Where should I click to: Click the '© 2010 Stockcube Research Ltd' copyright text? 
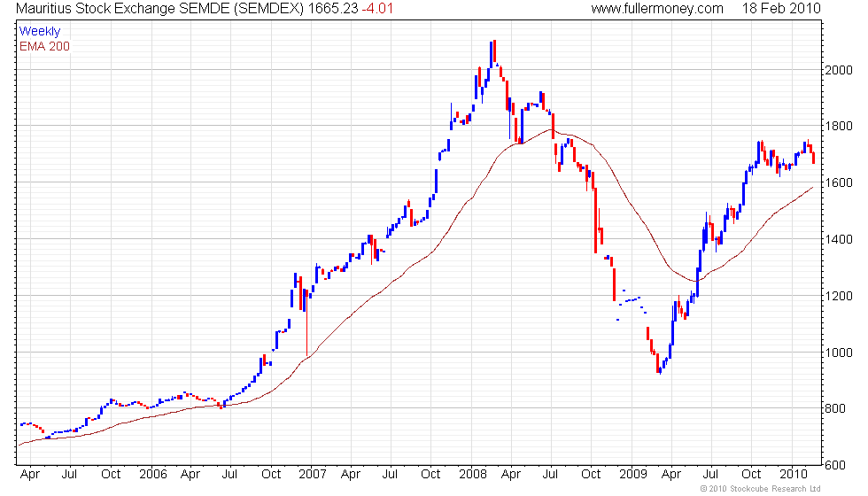coord(760,489)
